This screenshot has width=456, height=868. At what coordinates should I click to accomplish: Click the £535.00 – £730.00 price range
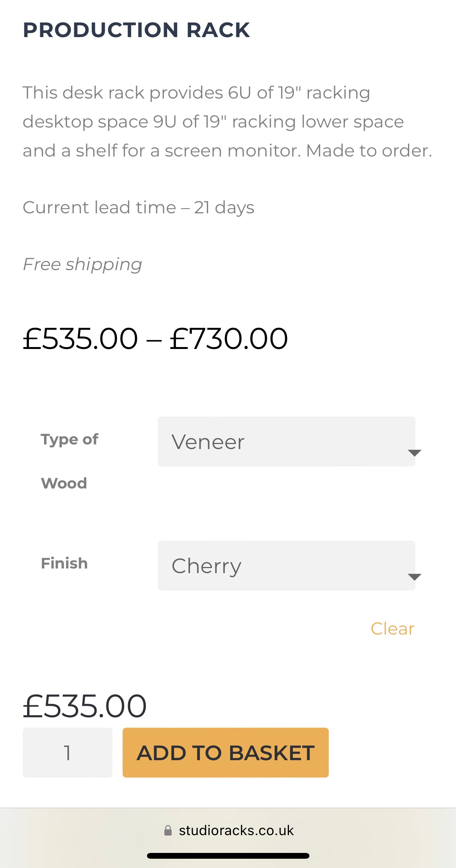[x=155, y=339]
